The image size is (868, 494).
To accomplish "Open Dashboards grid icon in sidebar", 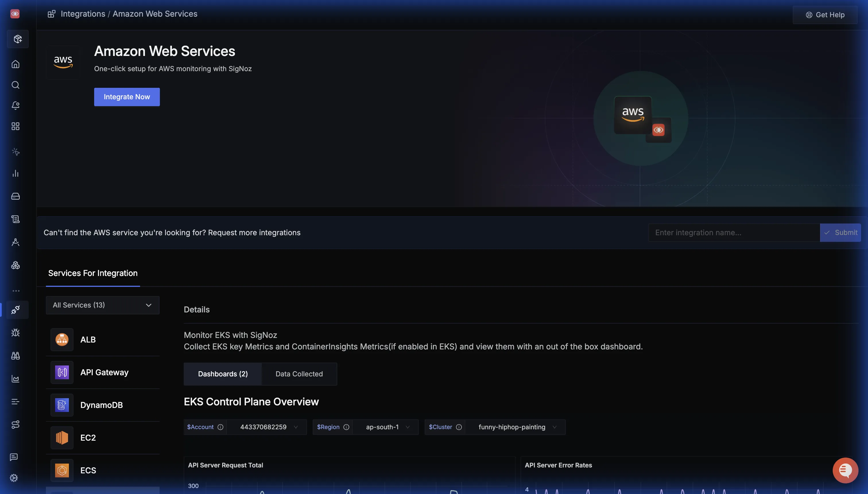I will 15,126.
